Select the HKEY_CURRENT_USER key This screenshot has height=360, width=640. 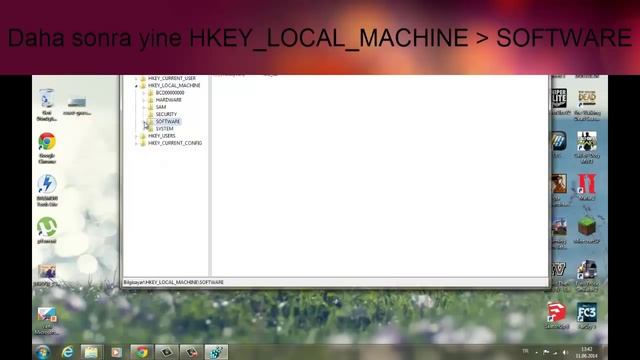tap(172, 78)
